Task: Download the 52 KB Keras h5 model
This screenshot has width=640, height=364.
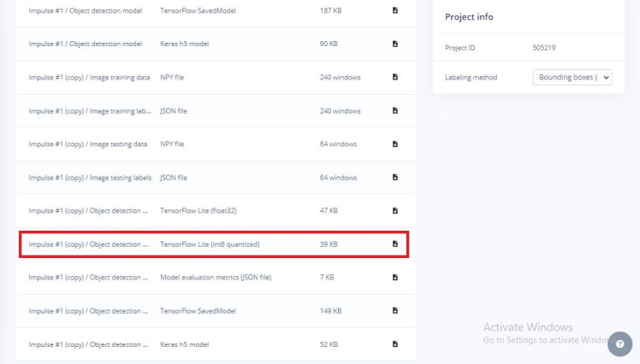Action: coord(394,343)
